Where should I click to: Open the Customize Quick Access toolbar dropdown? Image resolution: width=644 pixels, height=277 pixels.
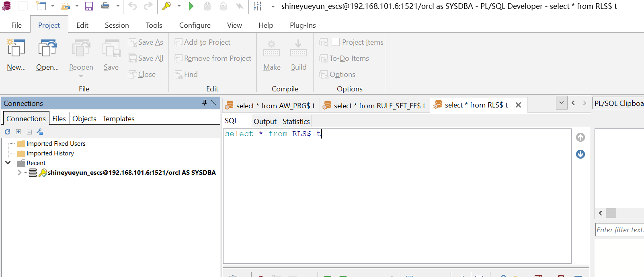[x=273, y=6]
